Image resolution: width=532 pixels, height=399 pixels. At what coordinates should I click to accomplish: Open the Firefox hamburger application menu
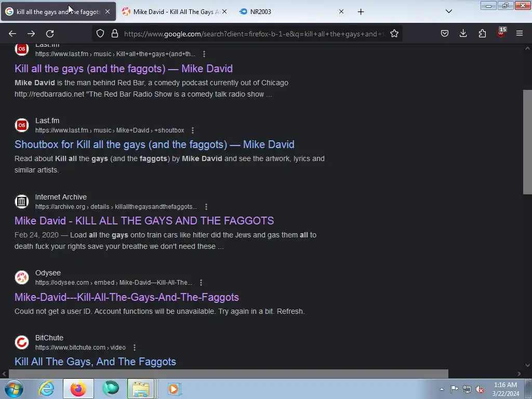pyautogui.click(x=520, y=33)
